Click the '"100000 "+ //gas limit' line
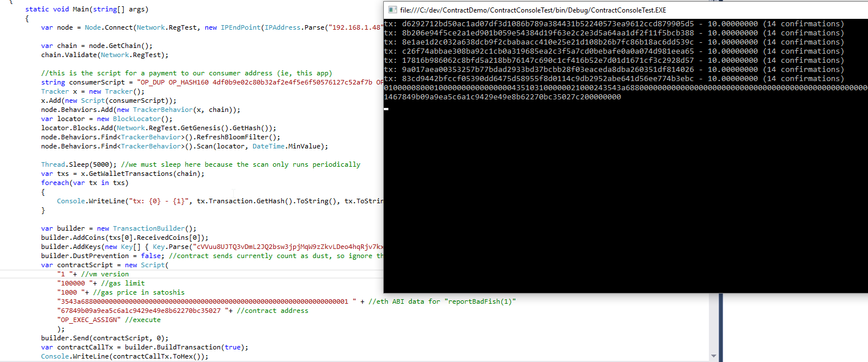 (101, 283)
